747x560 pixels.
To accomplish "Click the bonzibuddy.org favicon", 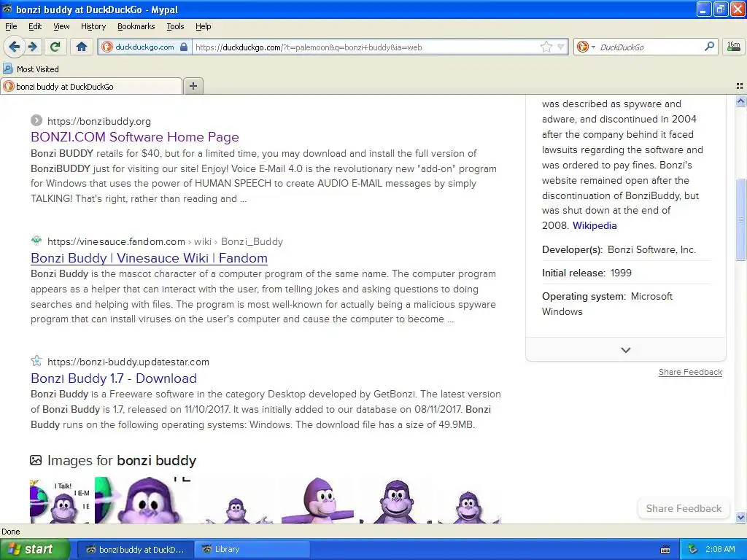I will [x=36, y=120].
